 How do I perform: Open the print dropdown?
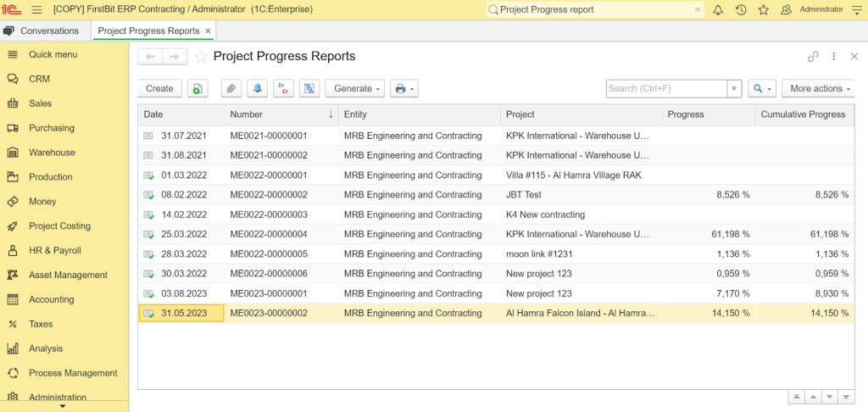tap(404, 89)
